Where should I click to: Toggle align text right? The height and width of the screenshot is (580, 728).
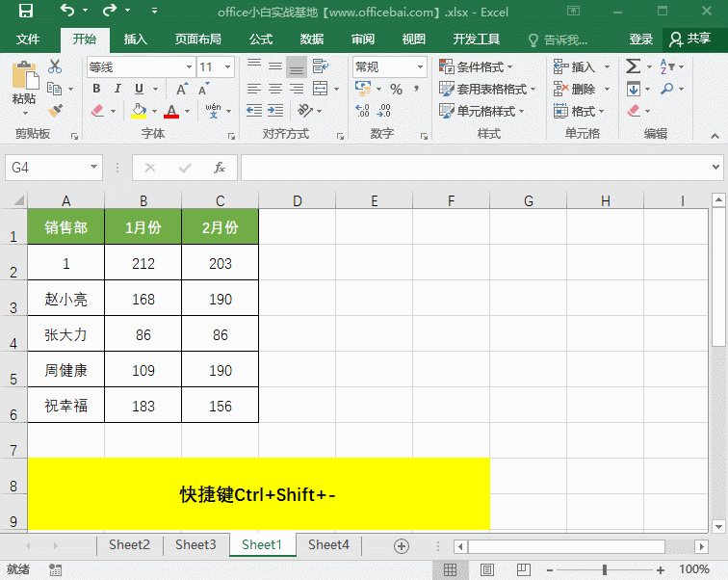tap(297, 89)
